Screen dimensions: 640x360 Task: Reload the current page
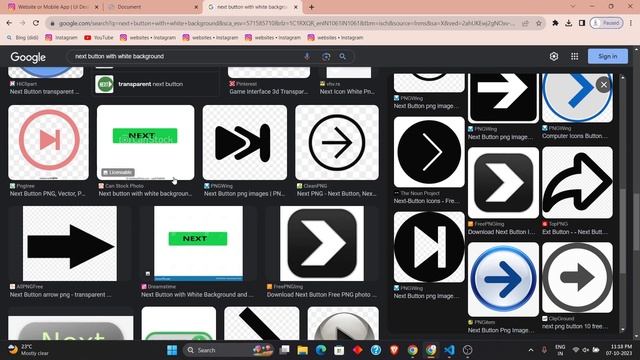(36, 23)
